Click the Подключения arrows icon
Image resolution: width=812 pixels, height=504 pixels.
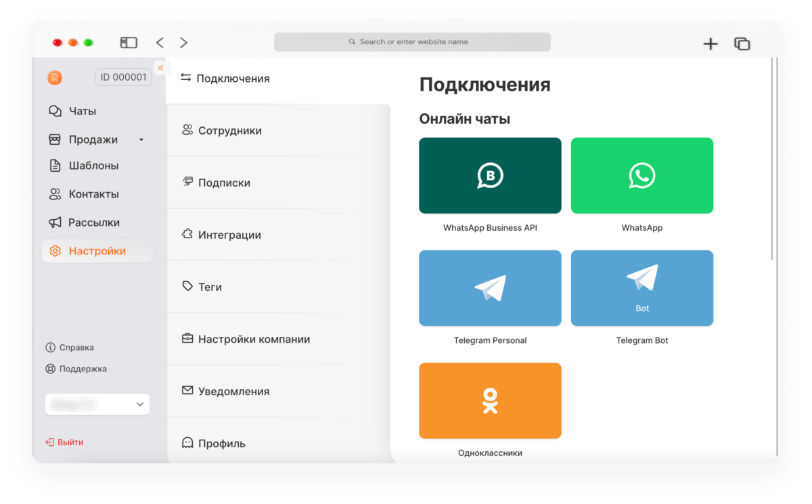coord(186,78)
